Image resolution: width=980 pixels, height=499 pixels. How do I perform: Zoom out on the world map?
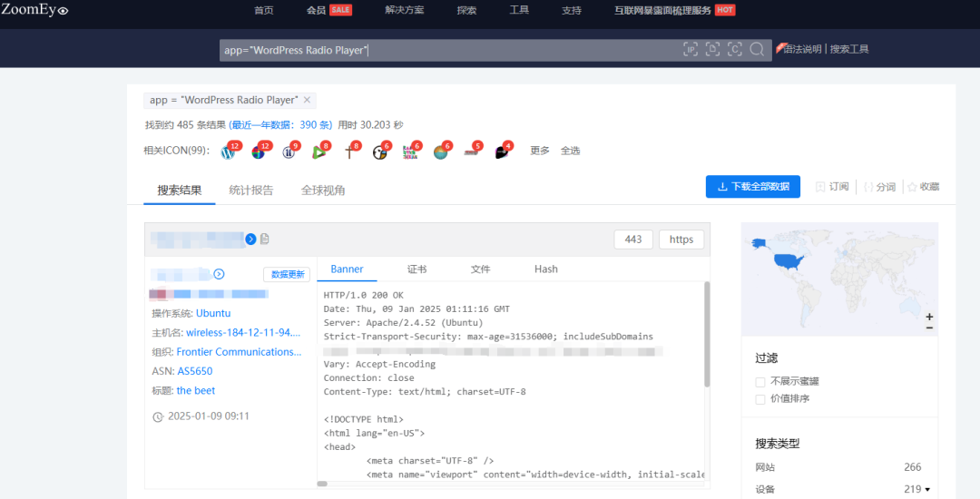pyautogui.click(x=929, y=328)
